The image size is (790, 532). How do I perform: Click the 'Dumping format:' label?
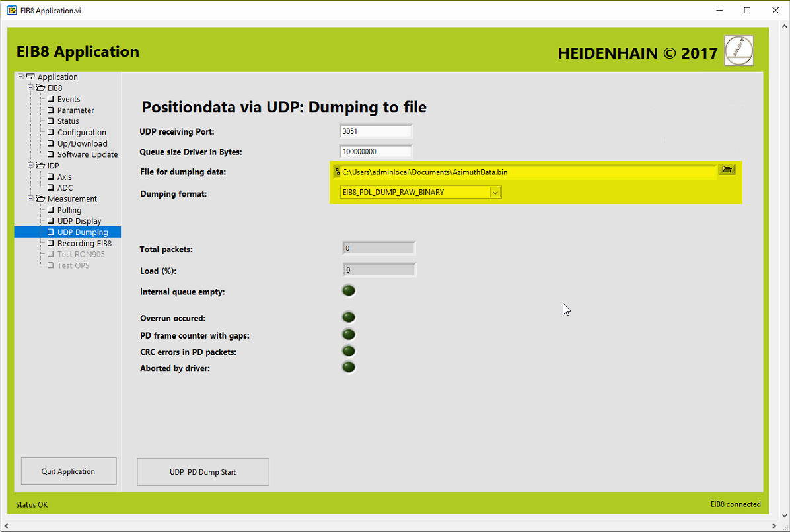tap(173, 194)
